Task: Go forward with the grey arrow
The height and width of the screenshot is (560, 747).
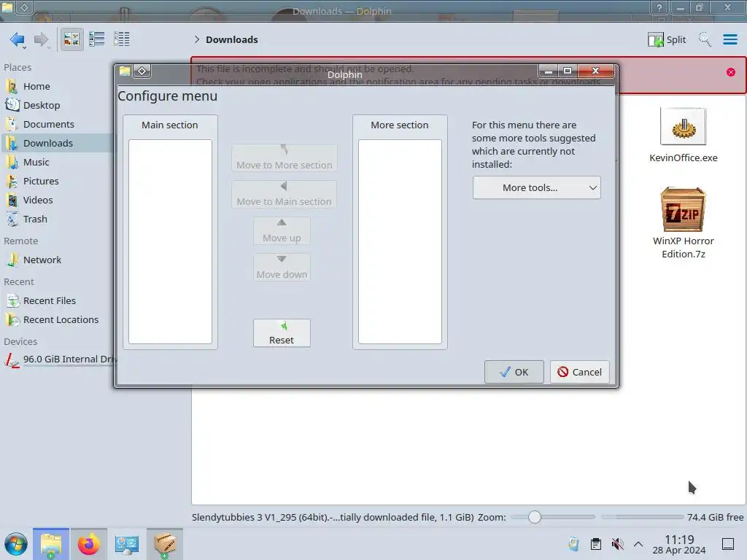Action: [42, 39]
